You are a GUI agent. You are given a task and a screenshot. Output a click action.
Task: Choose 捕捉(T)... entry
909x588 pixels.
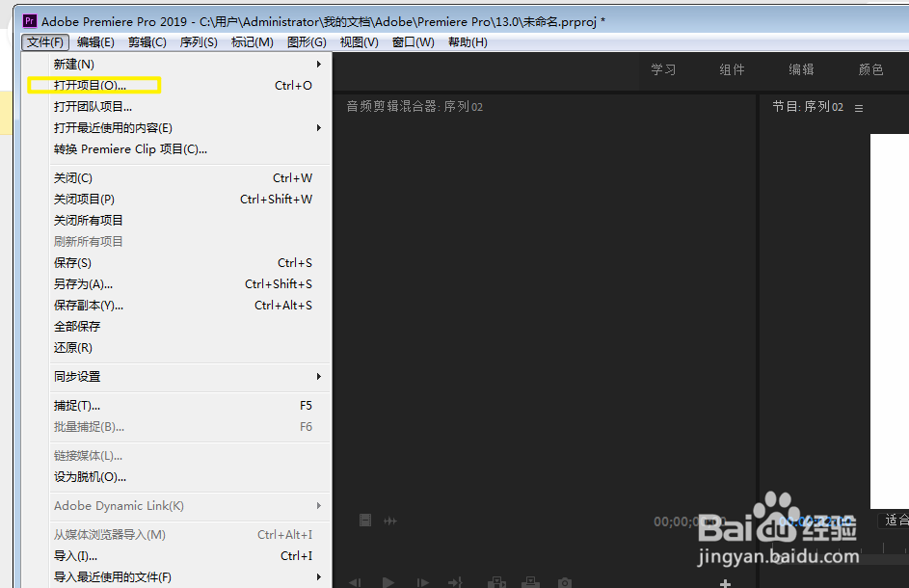click(176, 406)
